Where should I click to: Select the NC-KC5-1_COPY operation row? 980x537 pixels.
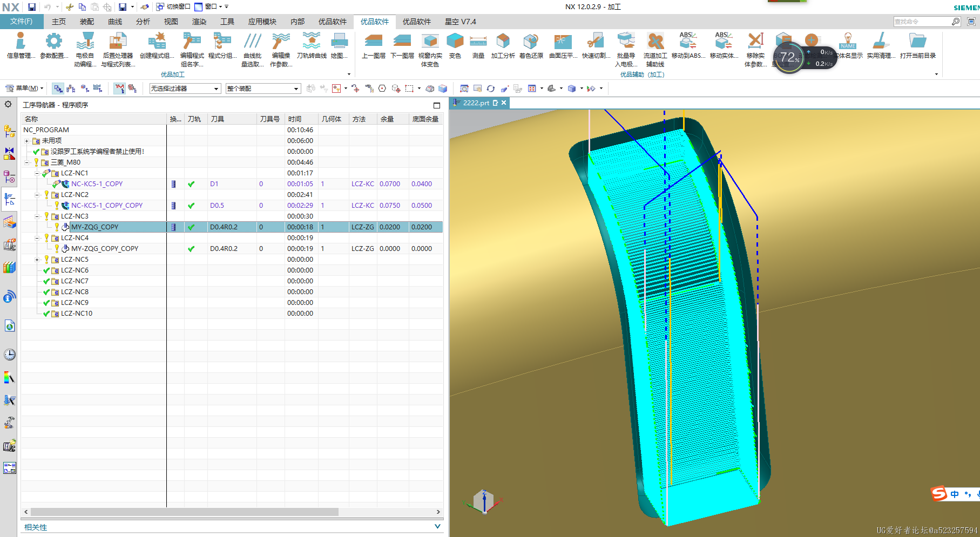232,184
